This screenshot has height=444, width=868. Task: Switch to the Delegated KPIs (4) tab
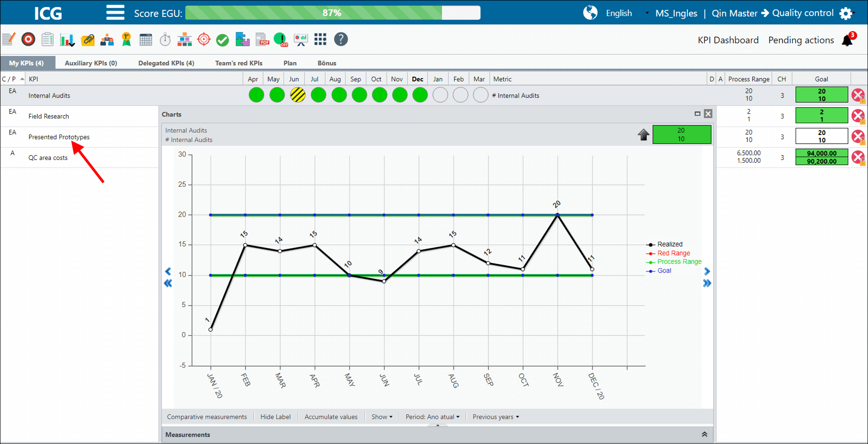pyautogui.click(x=166, y=63)
